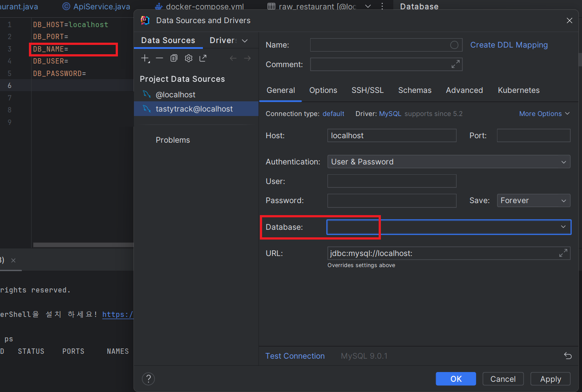Click the OK button
The height and width of the screenshot is (392, 582).
456,379
